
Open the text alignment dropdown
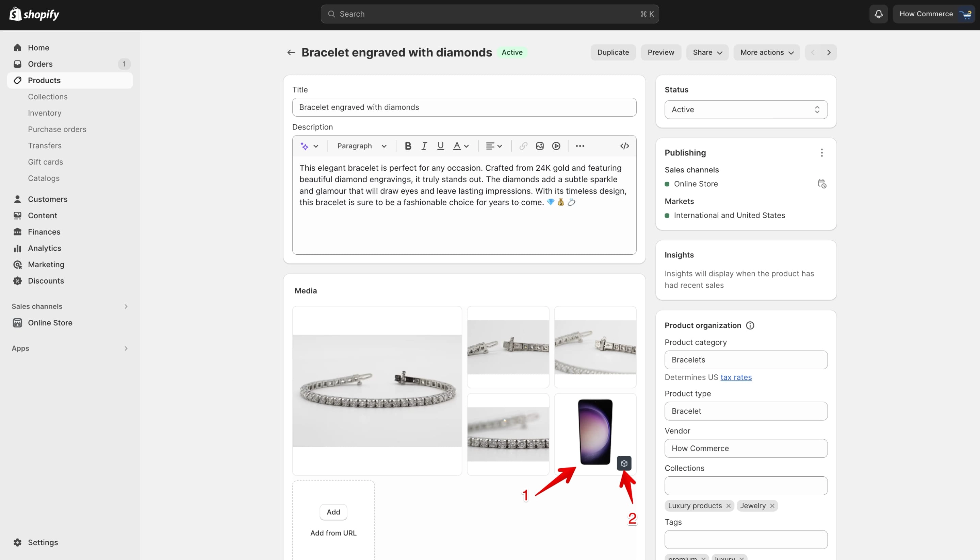point(494,146)
